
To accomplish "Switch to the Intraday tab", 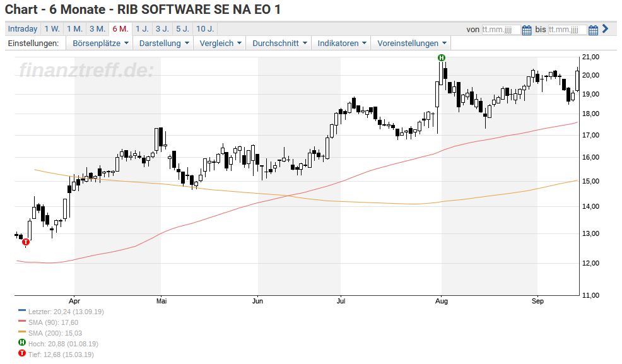I will pos(23,29).
